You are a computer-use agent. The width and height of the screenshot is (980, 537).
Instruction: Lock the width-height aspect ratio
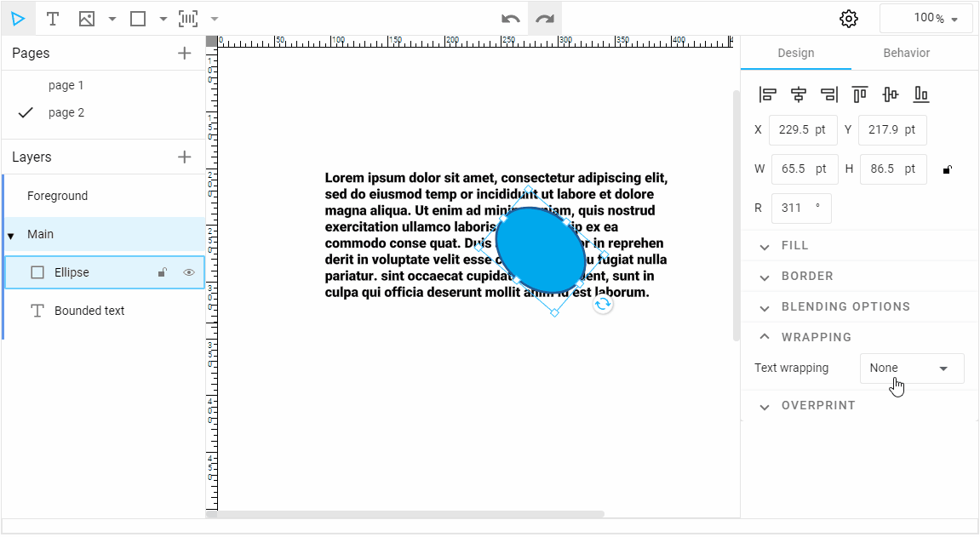947,169
